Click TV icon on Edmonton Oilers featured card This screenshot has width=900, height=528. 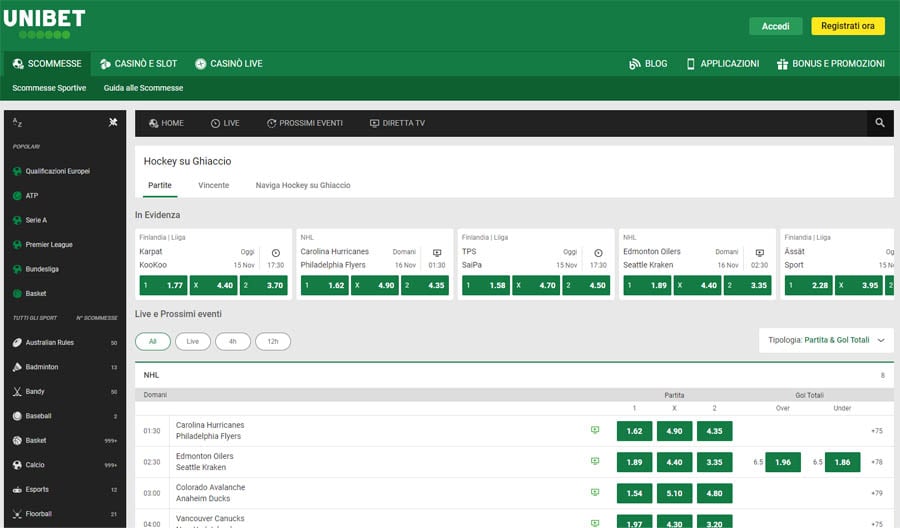tap(759, 253)
